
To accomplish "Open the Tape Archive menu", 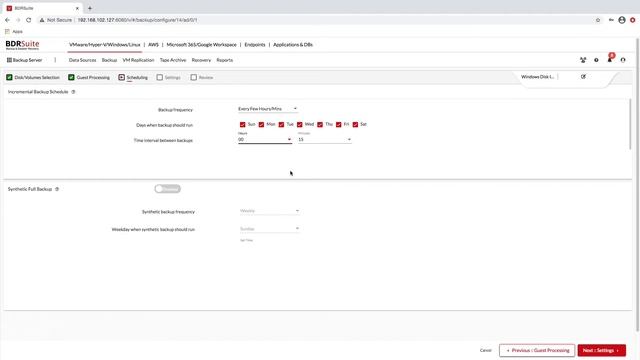I will [x=173, y=60].
